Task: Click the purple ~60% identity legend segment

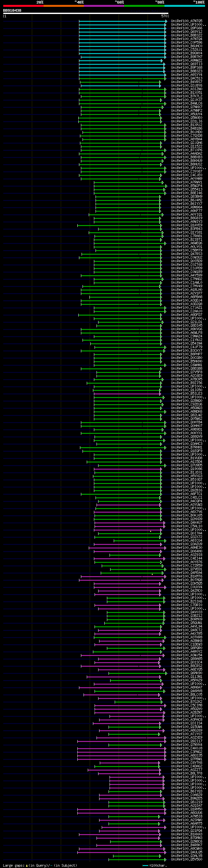Action: 104,6
